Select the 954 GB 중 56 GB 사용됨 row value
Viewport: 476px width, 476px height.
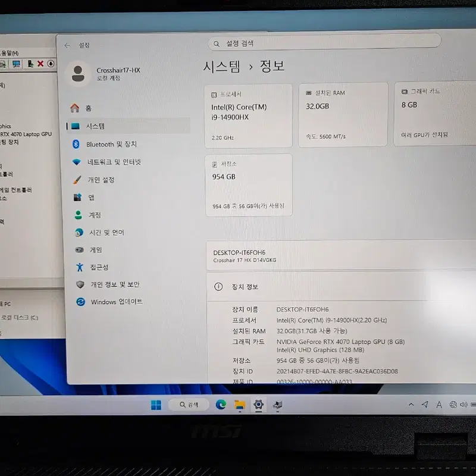(318, 361)
